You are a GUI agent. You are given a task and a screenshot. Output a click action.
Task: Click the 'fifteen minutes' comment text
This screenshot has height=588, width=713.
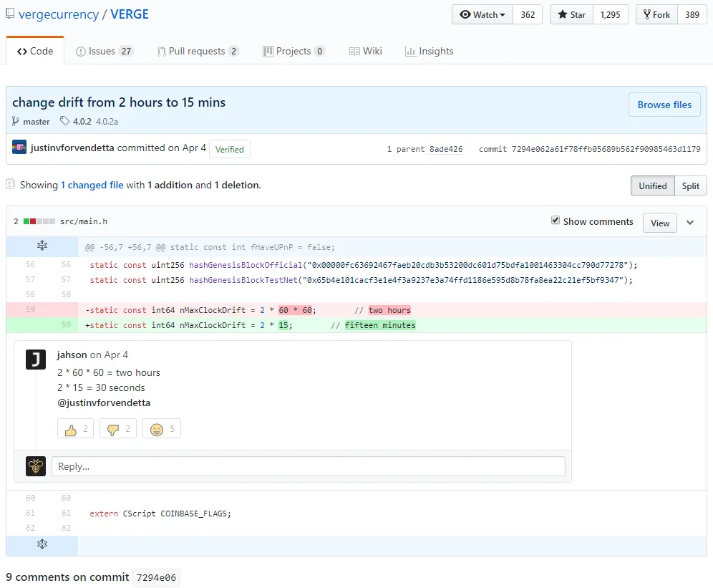coord(380,325)
